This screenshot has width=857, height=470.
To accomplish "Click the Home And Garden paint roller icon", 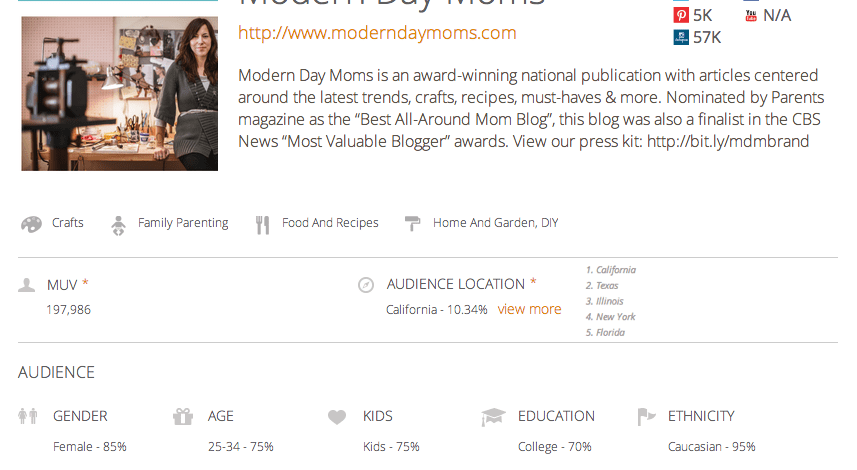I will pyautogui.click(x=412, y=224).
